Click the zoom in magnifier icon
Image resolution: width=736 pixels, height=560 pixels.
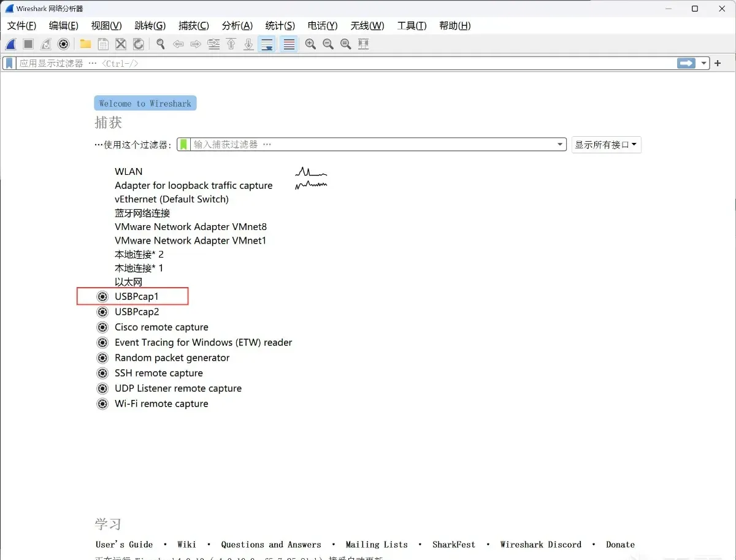pyautogui.click(x=310, y=44)
